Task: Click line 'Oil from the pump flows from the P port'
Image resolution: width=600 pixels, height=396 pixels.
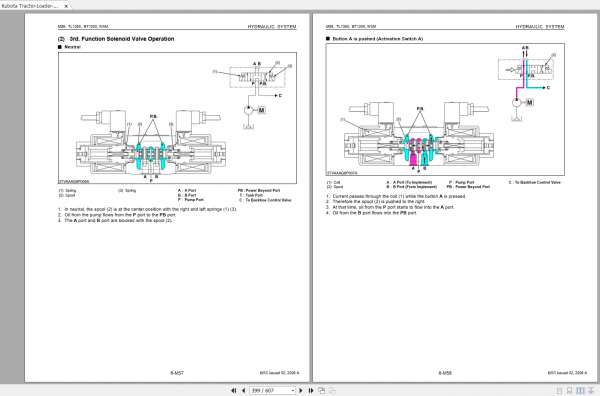Action: coord(120,215)
